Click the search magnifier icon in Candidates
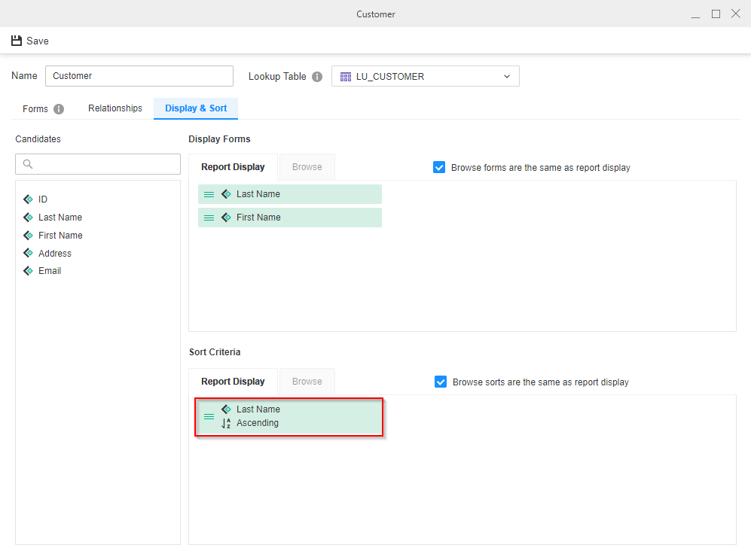Image resolution: width=751 pixels, height=560 pixels. (x=28, y=164)
